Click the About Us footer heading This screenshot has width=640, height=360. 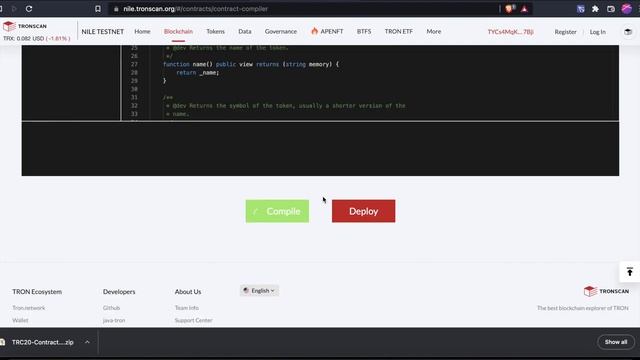click(x=188, y=291)
